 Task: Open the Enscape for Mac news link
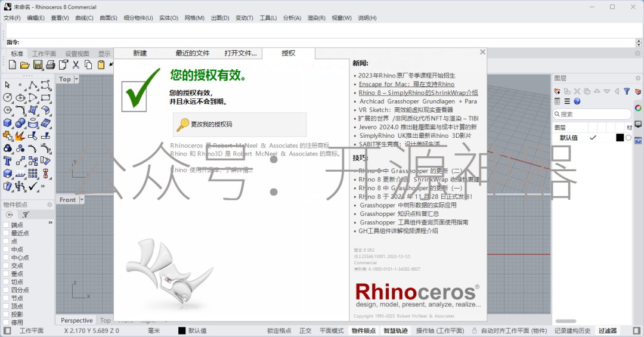[x=407, y=84]
